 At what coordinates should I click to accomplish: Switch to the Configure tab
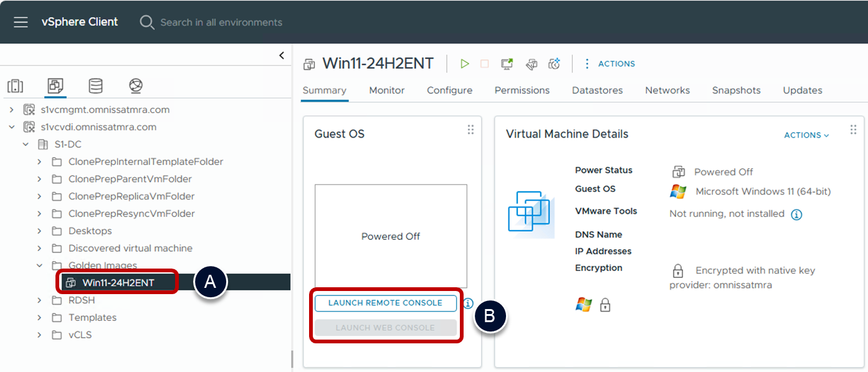tap(449, 90)
